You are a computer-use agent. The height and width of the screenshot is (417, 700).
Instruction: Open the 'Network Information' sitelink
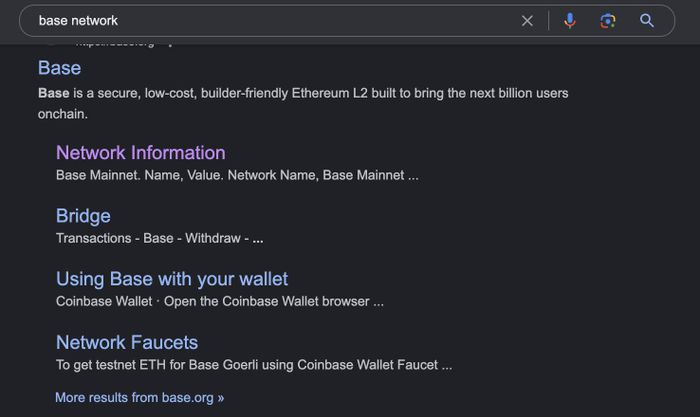click(141, 153)
